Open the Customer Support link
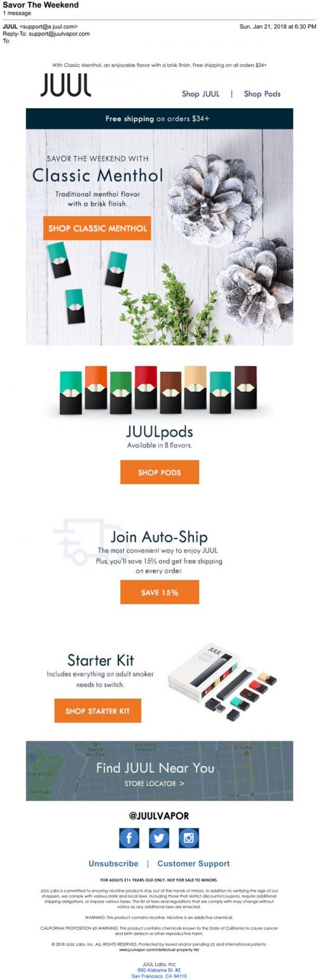Viewport: 318px width, 980px height. (x=193, y=863)
